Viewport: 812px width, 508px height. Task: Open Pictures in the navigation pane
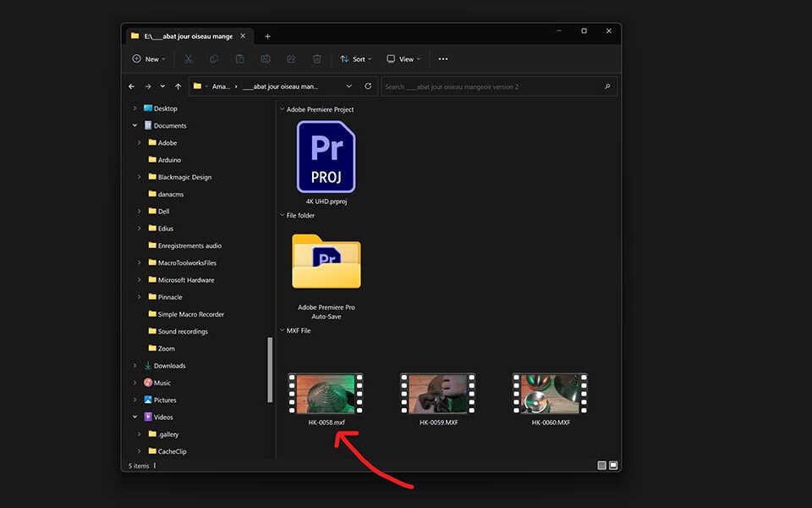[165, 400]
